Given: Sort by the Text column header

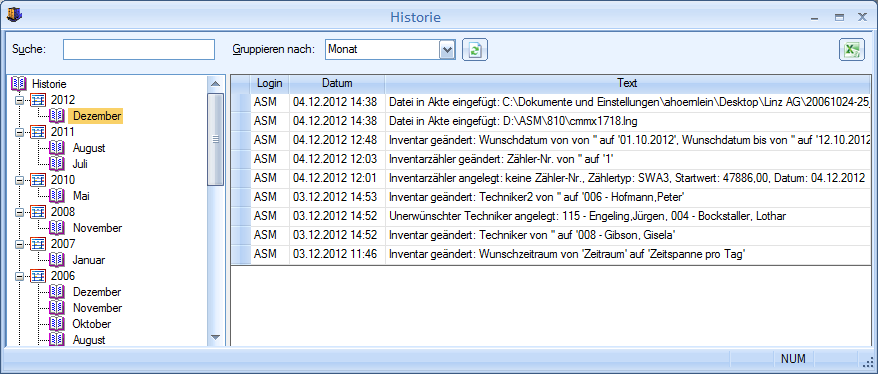Looking at the screenshot, I should pyautogui.click(x=627, y=83).
